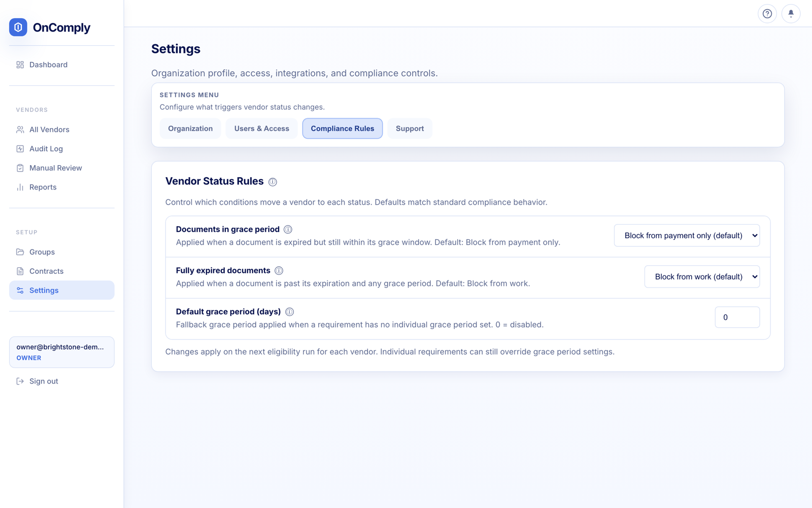Open the Manual Review page

tap(62, 168)
